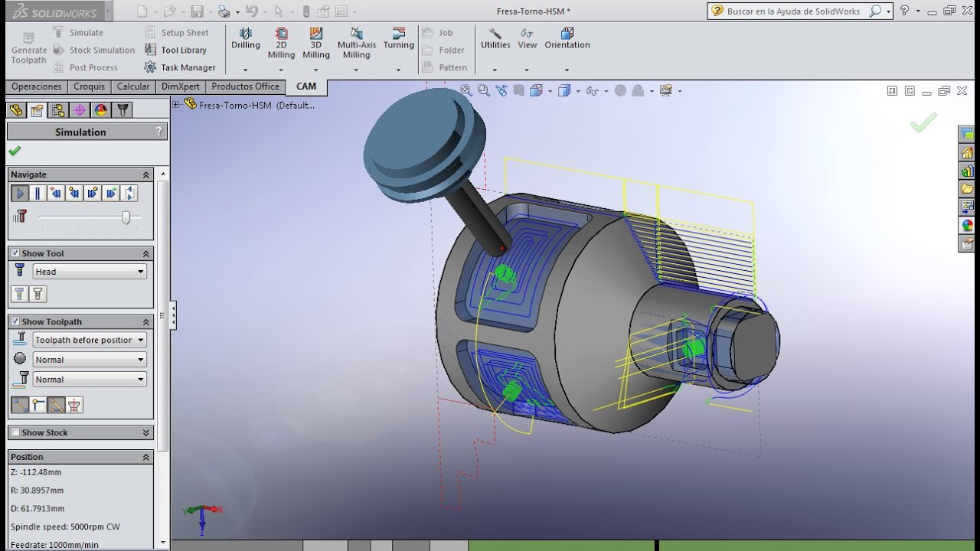Jump to previous operation in Navigate
Viewport: 980px width, 551px height.
55,193
